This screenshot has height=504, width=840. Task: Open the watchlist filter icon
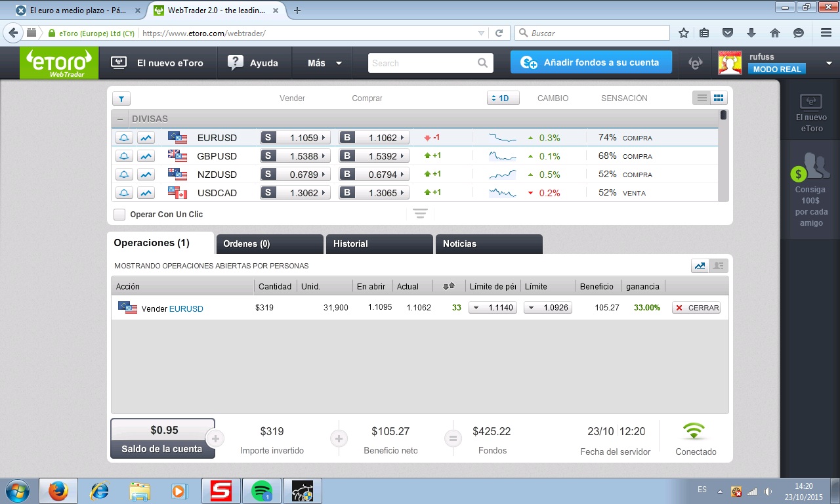click(121, 98)
